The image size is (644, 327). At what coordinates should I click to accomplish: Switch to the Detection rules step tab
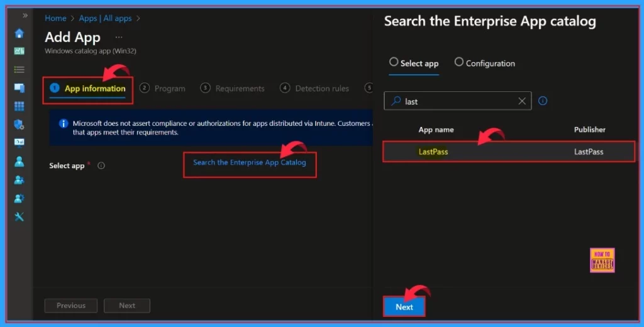314,88
